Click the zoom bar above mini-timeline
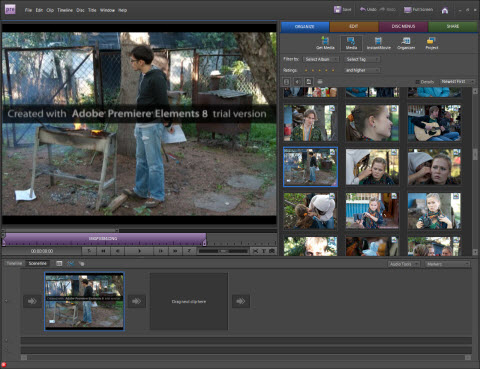This screenshot has height=369, width=480. click(x=60, y=230)
